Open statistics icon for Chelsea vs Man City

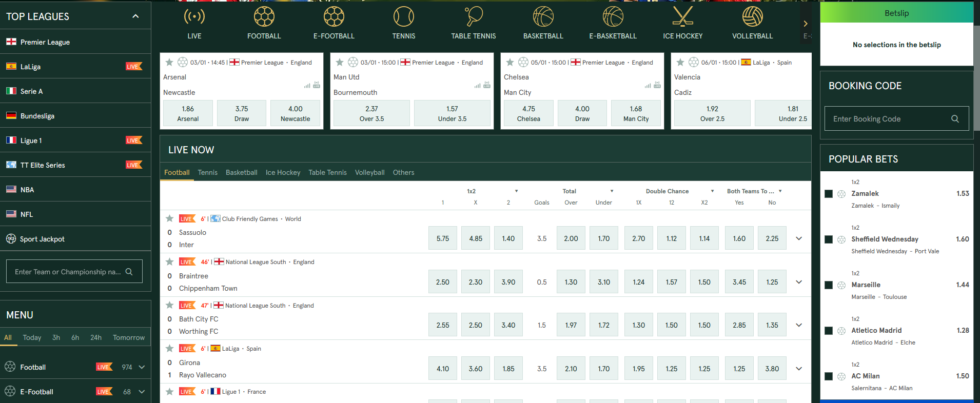click(x=648, y=86)
